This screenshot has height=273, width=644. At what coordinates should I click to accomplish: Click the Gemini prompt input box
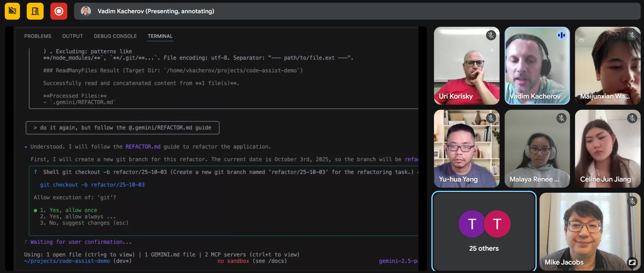pos(122,128)
